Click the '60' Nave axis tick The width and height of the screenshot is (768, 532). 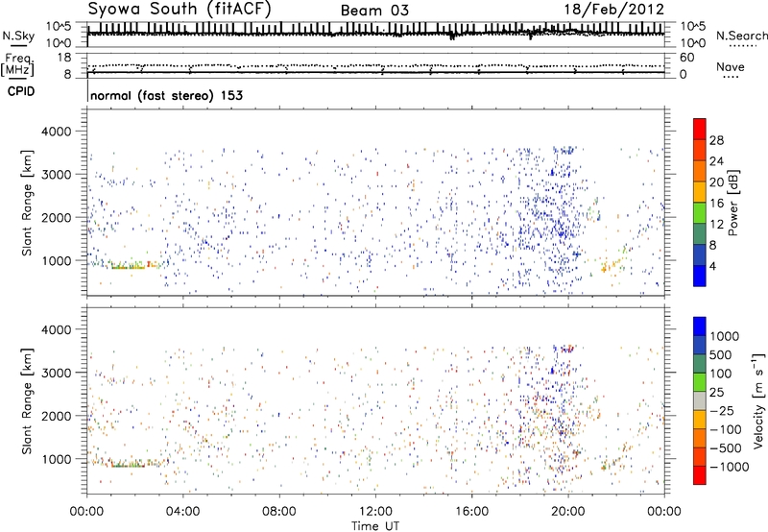686,58
